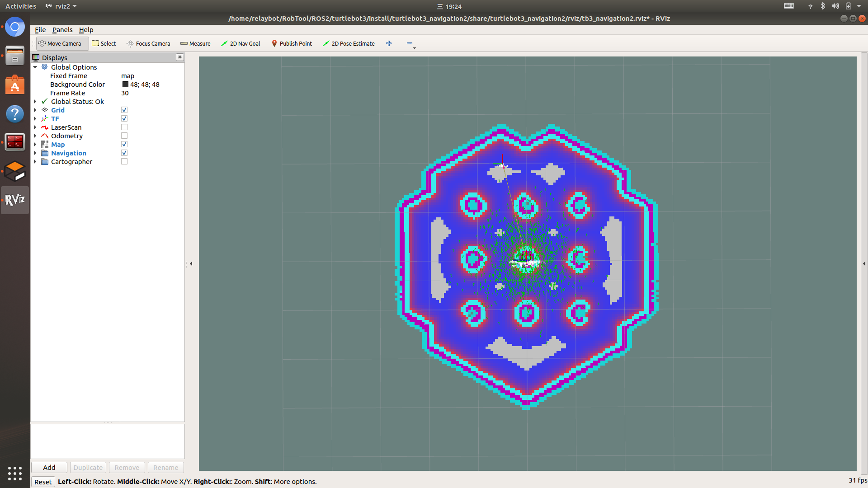Choose the Focus Camera tool
Screen dimensions: 868x488
coord(148,43)
